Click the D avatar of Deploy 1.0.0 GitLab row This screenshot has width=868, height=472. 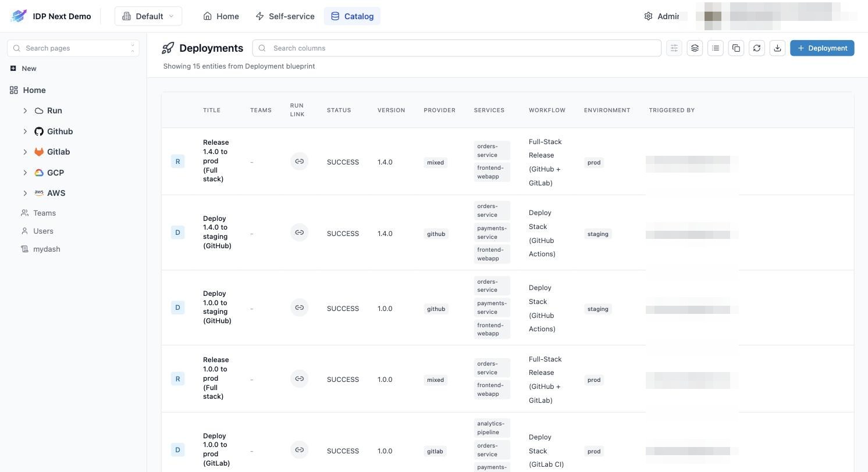pyautogui.click(x=177, y=450)
